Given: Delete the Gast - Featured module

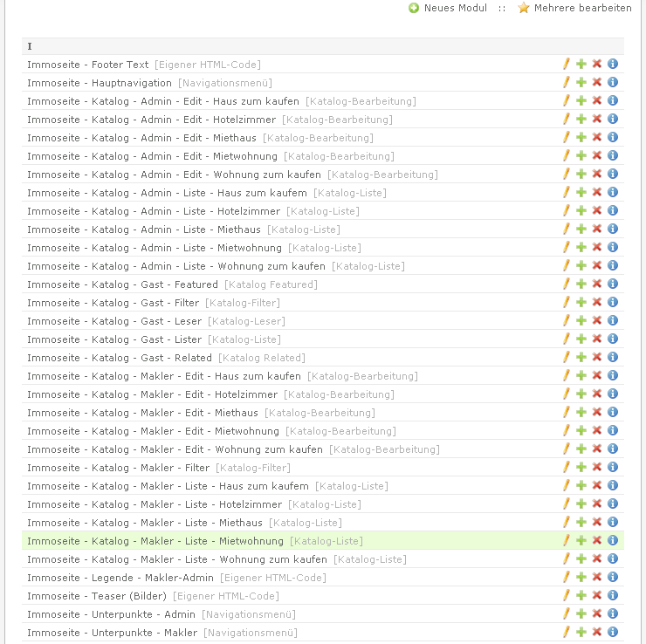Looking at the screenshot, I should point(597,284).
